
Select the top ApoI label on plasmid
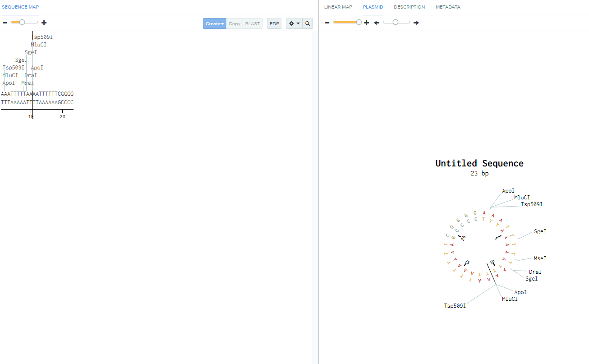[508, 191]
